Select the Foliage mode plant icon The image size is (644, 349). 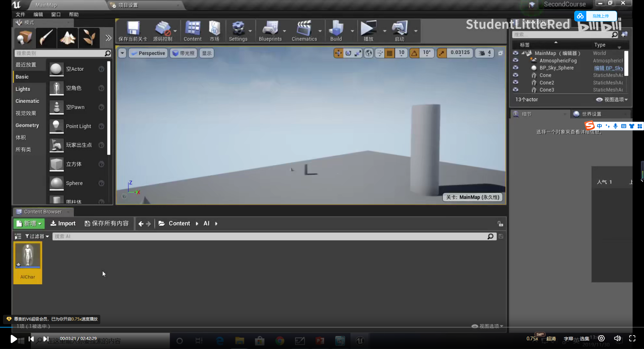pyautogui.click(x=89, y=37)
